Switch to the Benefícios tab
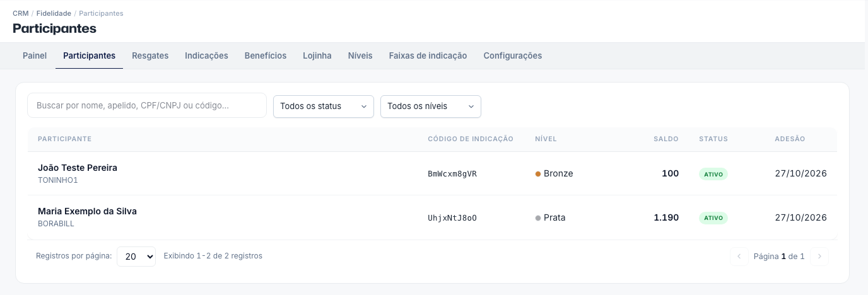Viewport: 868px width, 295px height. click(x=266, y=55)
